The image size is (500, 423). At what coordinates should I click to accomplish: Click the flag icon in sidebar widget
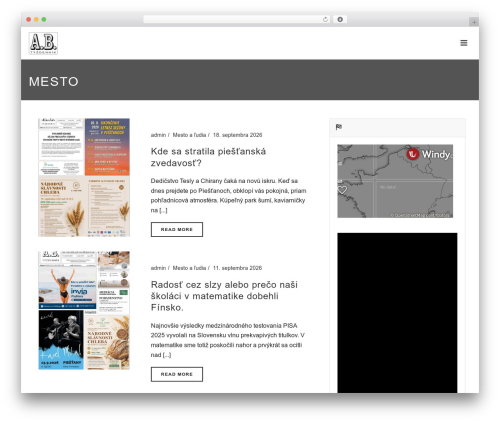[x=339, y=127]
